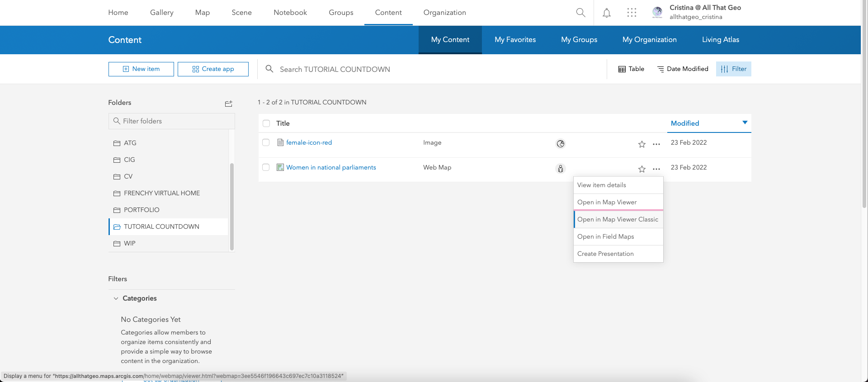Select View item details menu entry
The width and height of the screenshot is (868, 382).
tap(618, 185)
